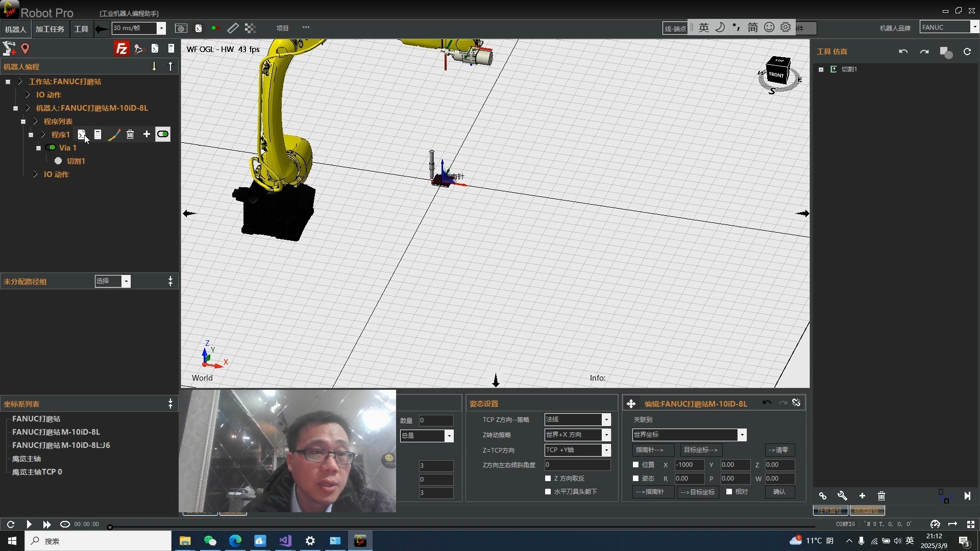Open the FANUC robot brand dropdown
Viewport: 980px width, 551px height.
[974, 27]
